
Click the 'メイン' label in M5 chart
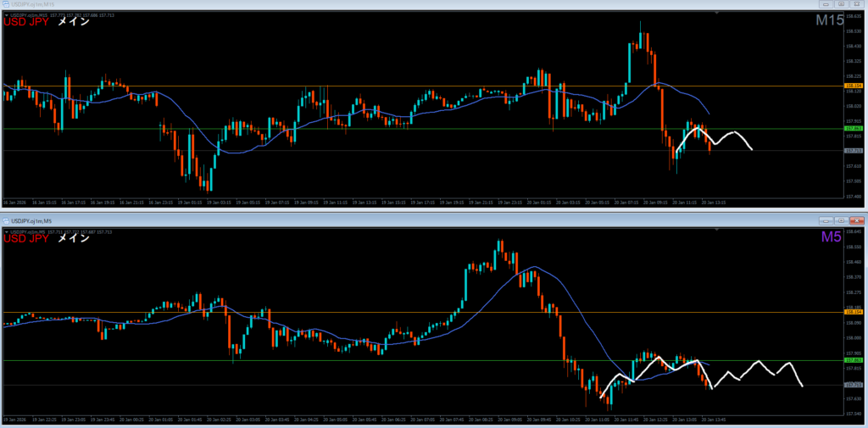click(x=73, y=239)
